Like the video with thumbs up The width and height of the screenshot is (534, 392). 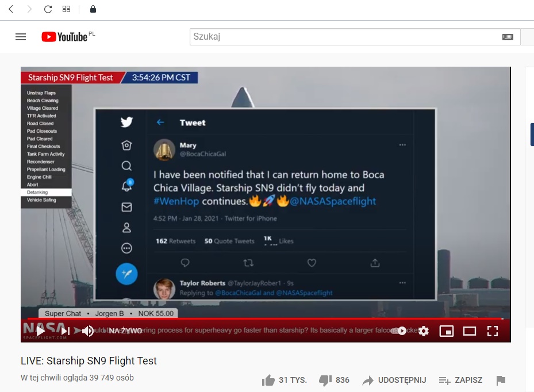point(268,380)
